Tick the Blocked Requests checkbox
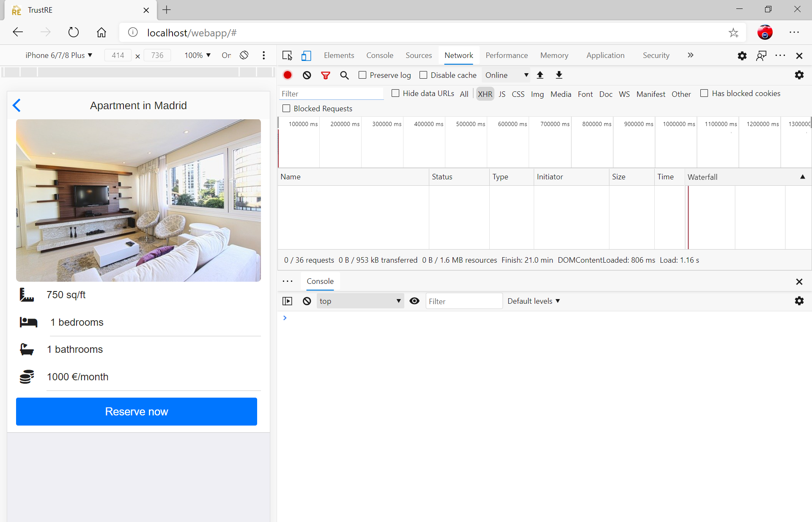Screen dimensions: 812x522 click(x=286, y=109)
